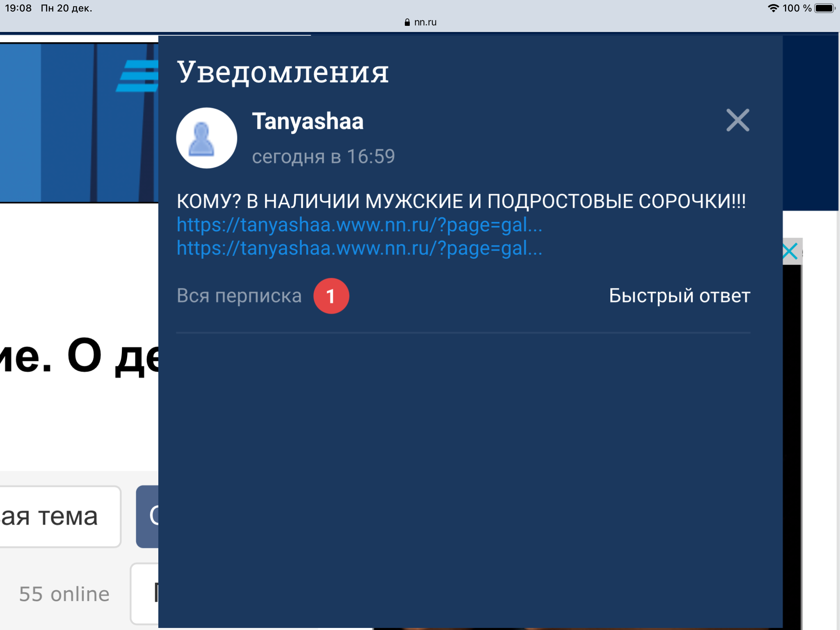Tap the Wi-Fi status icon
Viewport: 840px width, 630px height.
(x=773, y=8)
